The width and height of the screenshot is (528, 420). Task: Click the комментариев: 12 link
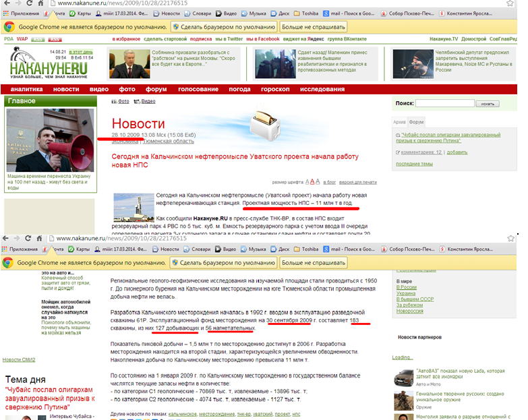[x=421, y=152]
